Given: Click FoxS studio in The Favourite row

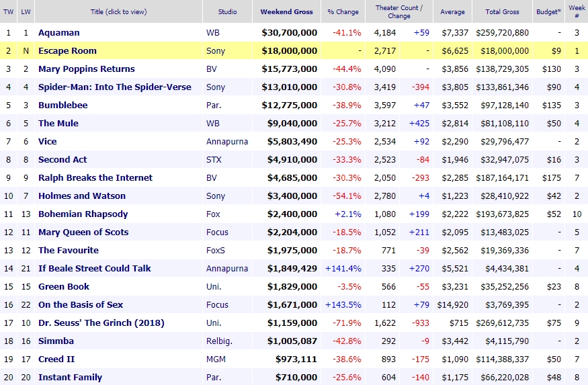Looking at the screenshot, I should (216, 250).
